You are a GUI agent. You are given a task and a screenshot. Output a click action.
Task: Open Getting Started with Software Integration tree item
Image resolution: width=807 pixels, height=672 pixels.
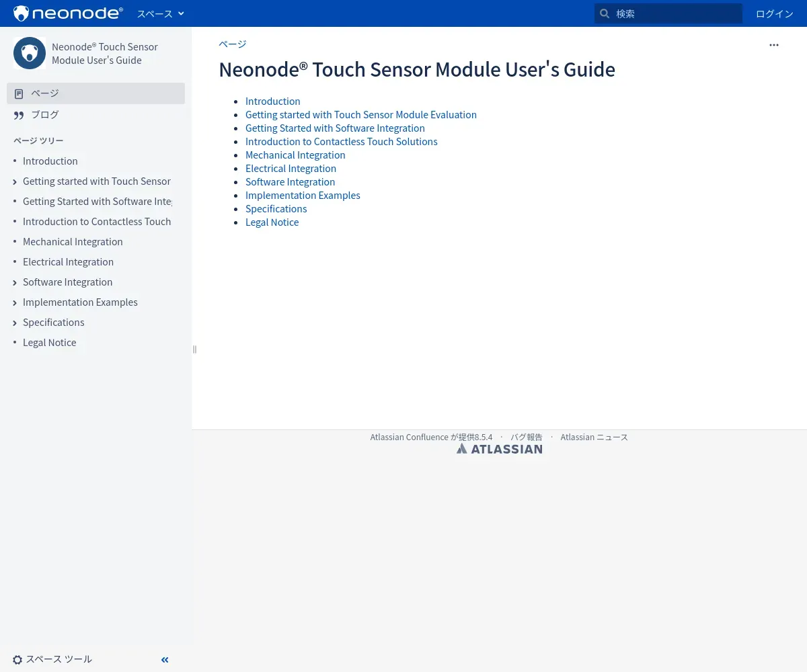pos(98,201)
